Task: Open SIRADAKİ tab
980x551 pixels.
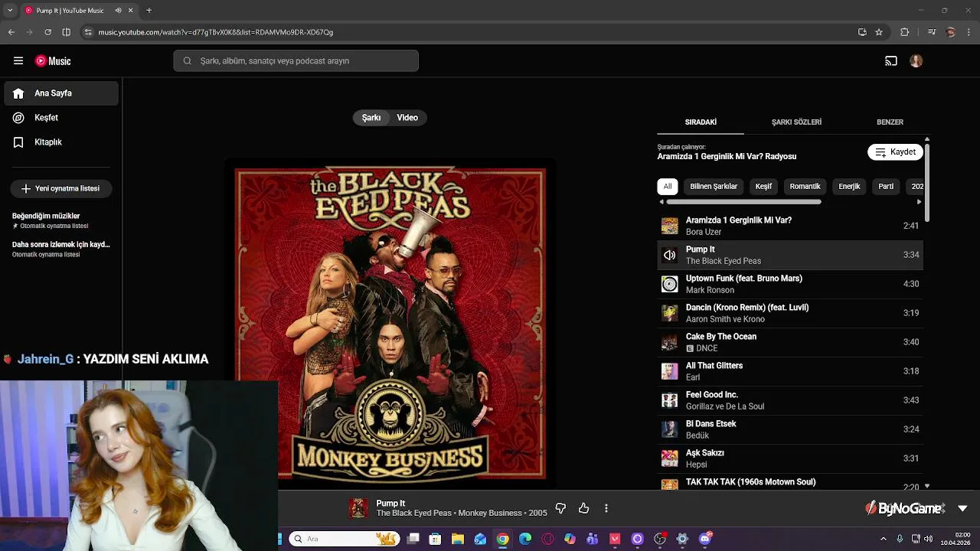Action: [701, 122]
